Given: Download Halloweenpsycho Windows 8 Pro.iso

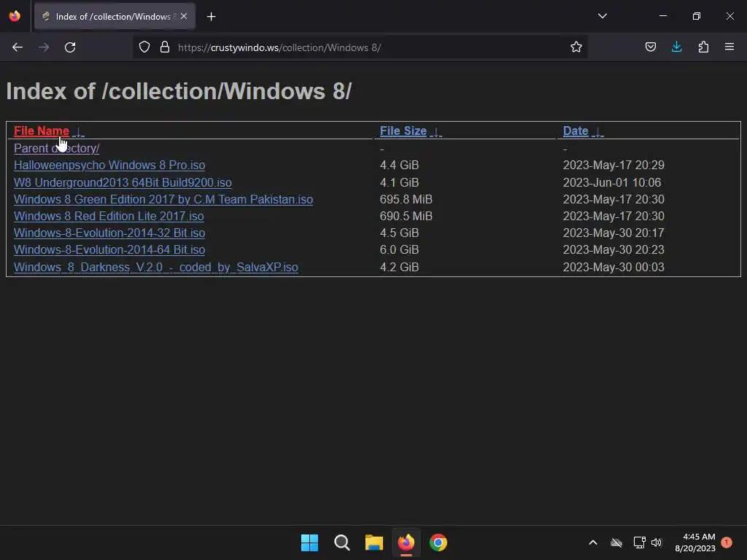Looking at the screenshot, I should pyautogui.click(x=109, y=165).
